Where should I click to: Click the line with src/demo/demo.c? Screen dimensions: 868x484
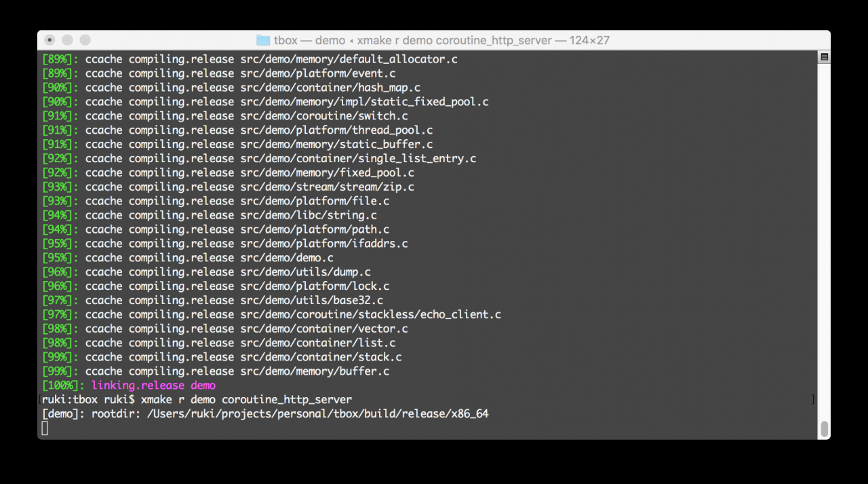pos(188,258)
